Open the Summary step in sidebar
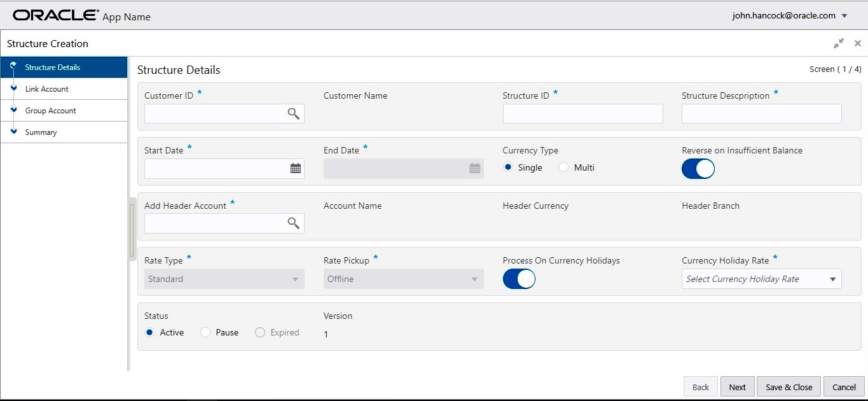The height and width of the screenshot is (401, 868). pos(41,132)
